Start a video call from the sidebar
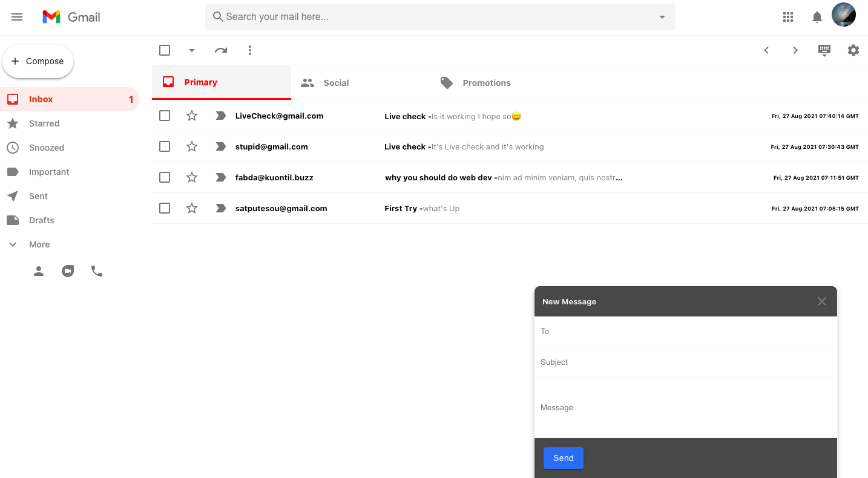Viewport: 868px width, 478px height. click(68, 270)
